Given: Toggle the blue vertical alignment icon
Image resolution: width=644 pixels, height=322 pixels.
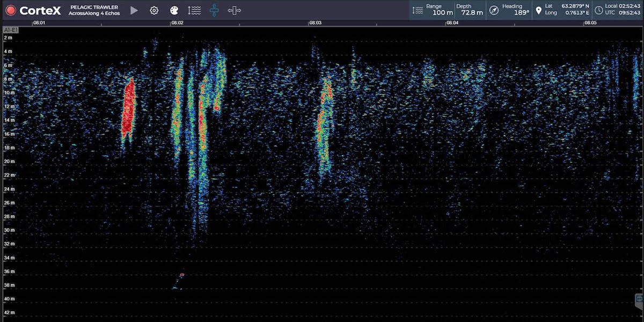Looking at the screenshot, I should click(214, 10).
